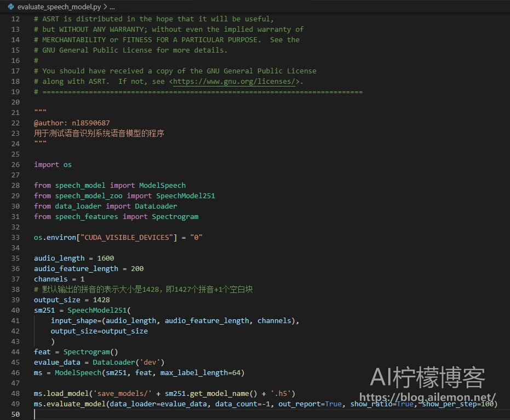
Task: Click the closing parenthesis on line 43
Action: pyautogui.click(x=53, y=341)
